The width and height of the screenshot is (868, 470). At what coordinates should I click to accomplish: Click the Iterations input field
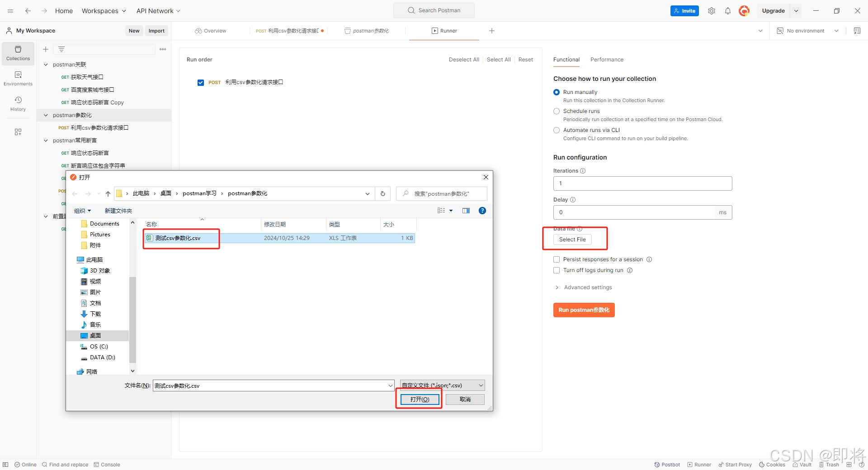(642, 183)
